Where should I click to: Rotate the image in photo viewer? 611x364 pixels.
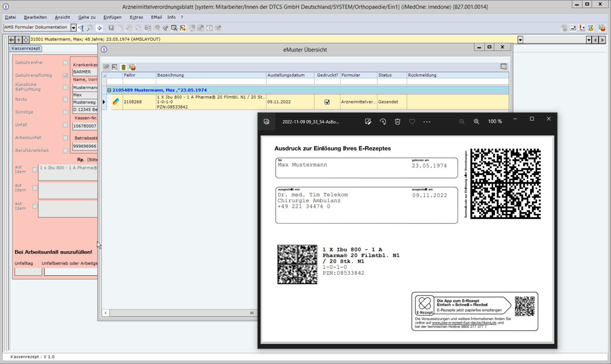click(383, 122)
